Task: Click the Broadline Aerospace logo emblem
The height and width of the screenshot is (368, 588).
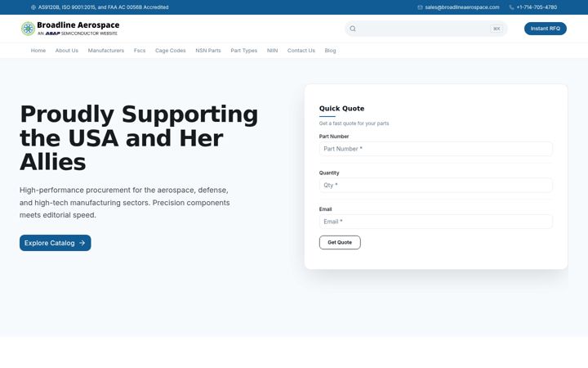Action: tap(28, 29)
